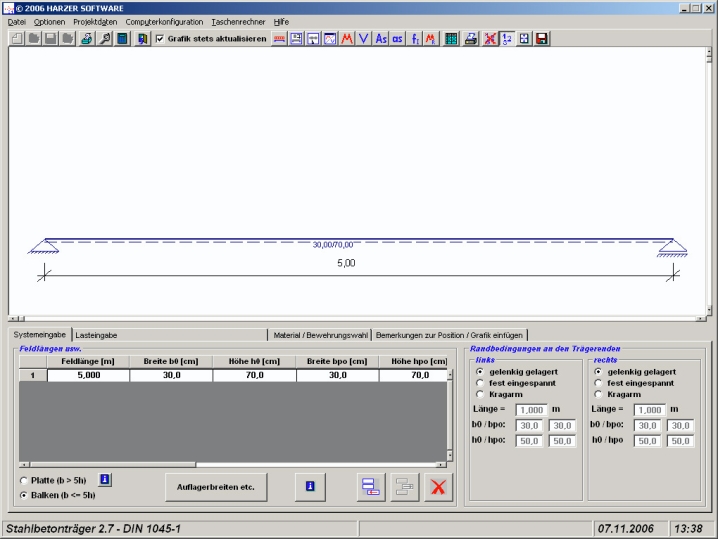718x539 pixels.
Task: Click the info icon beside Platte option
Action: [x=105, y=480]
